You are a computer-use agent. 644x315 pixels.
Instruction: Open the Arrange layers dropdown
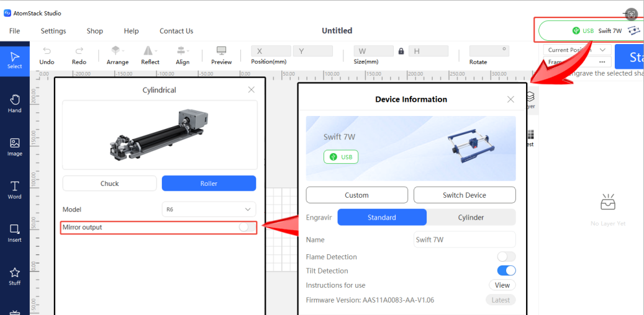pos(117,55)
